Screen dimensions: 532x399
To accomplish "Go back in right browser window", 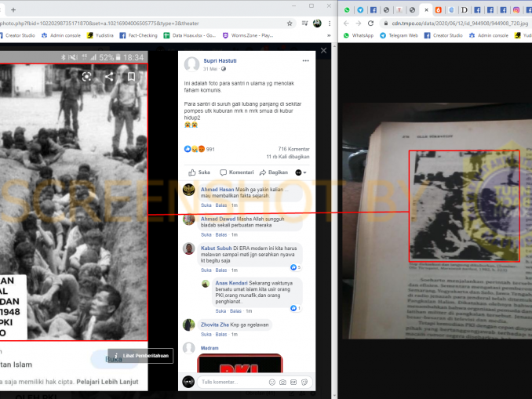I will tap(346, 24).
